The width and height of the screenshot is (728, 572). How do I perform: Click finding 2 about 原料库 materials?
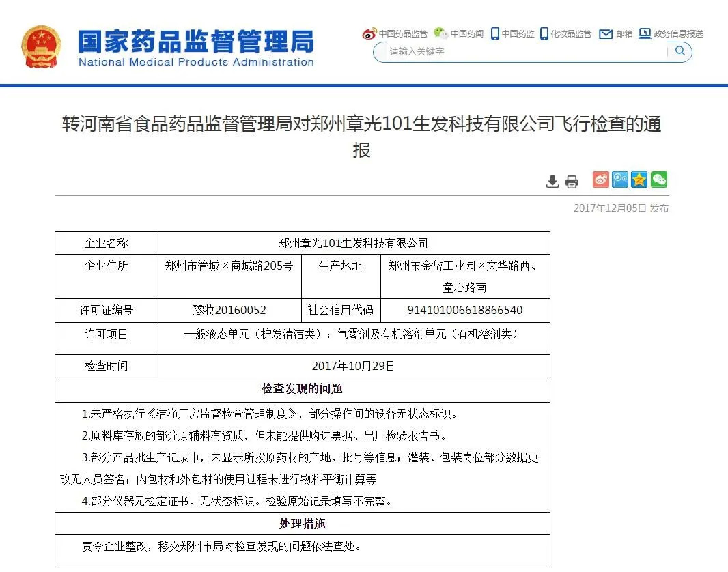[264, 435]
